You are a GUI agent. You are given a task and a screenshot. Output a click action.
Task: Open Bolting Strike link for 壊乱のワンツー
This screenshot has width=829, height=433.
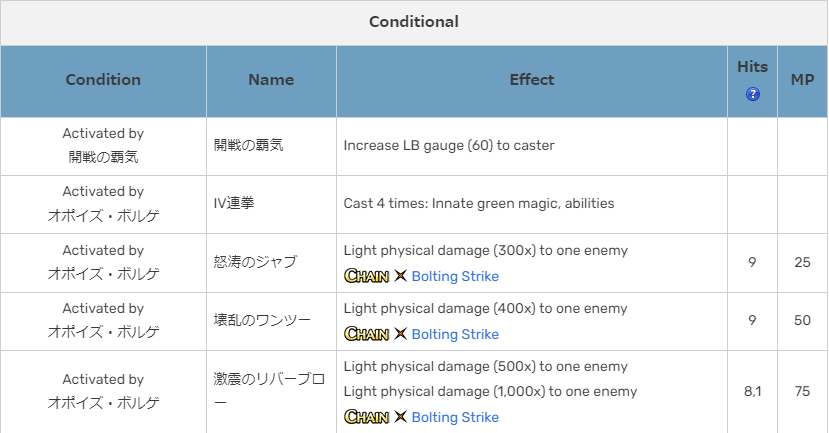coord(455,334)
